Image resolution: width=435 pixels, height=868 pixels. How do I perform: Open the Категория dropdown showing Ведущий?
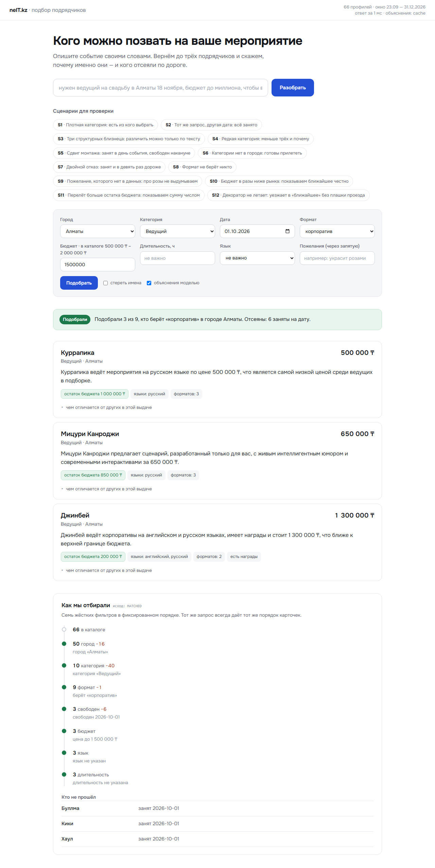click(x=177, y=231)
